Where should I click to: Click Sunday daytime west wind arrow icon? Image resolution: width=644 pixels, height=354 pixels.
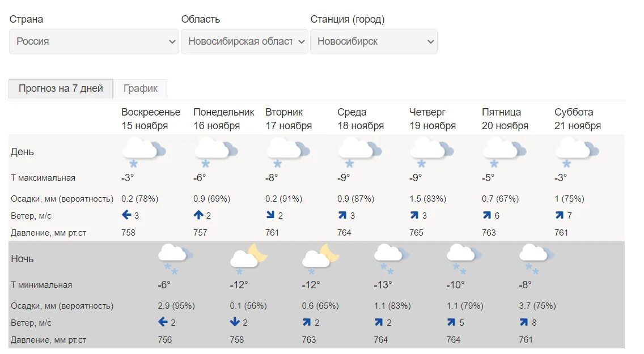[x=126, y=215]
